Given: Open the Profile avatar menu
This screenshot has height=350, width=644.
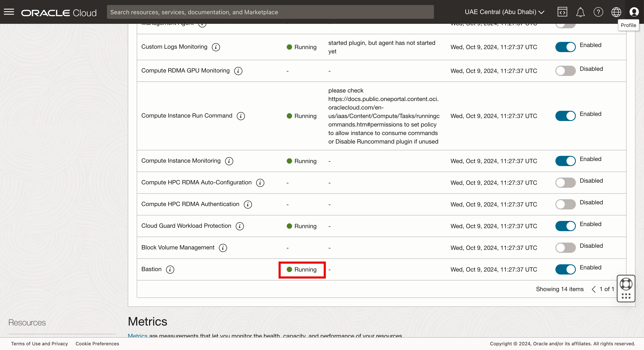Looking at the screenshot, I should tap(634, 12).
